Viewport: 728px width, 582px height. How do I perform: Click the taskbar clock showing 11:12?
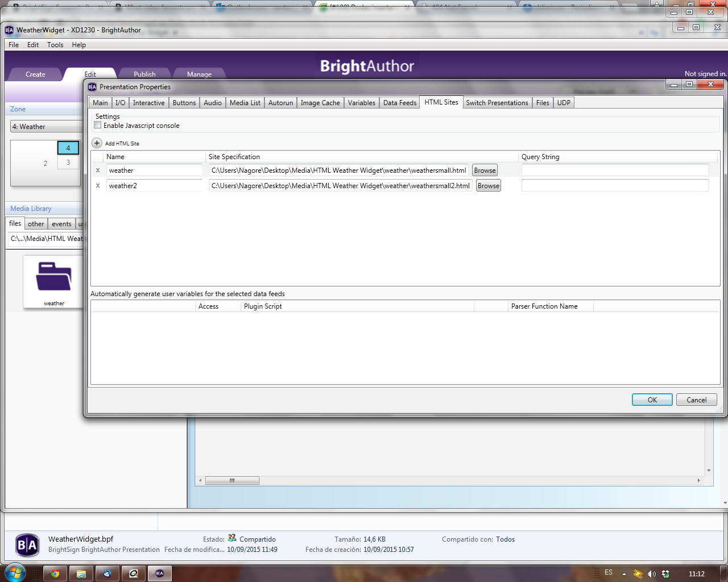pos(697,574)
